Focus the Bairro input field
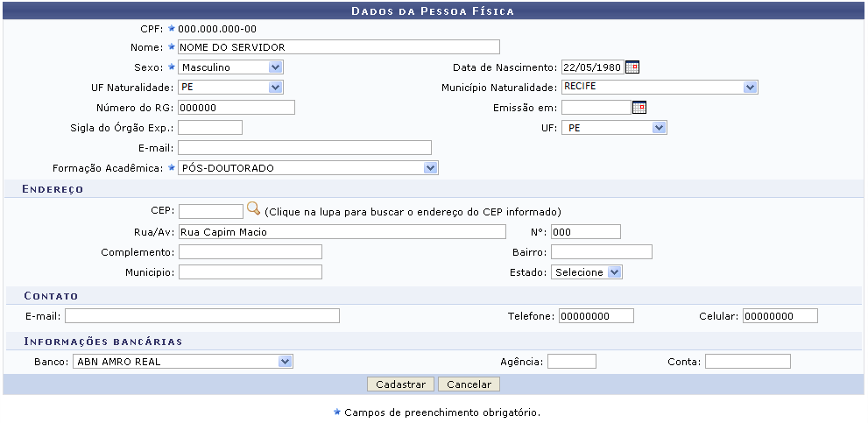 (x=602, y=252)
